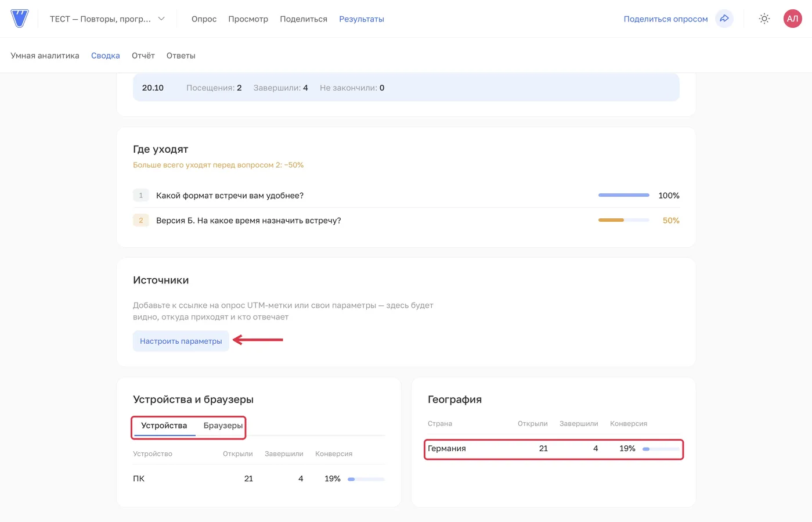Click the 'Источники' heading
Image resolution: width=812 pixels, height=522 pixels.
[x=161, y=280]
